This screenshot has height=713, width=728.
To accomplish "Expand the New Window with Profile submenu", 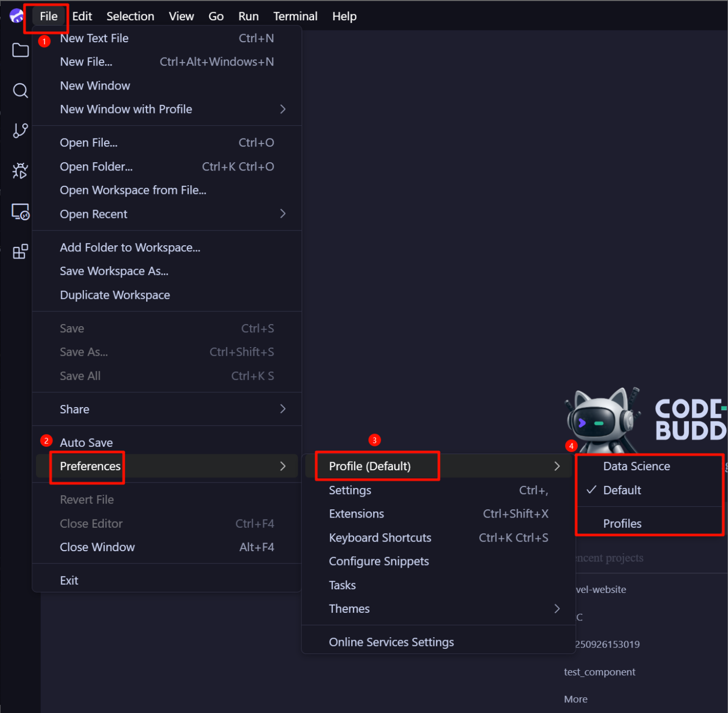I will [126, 109].
